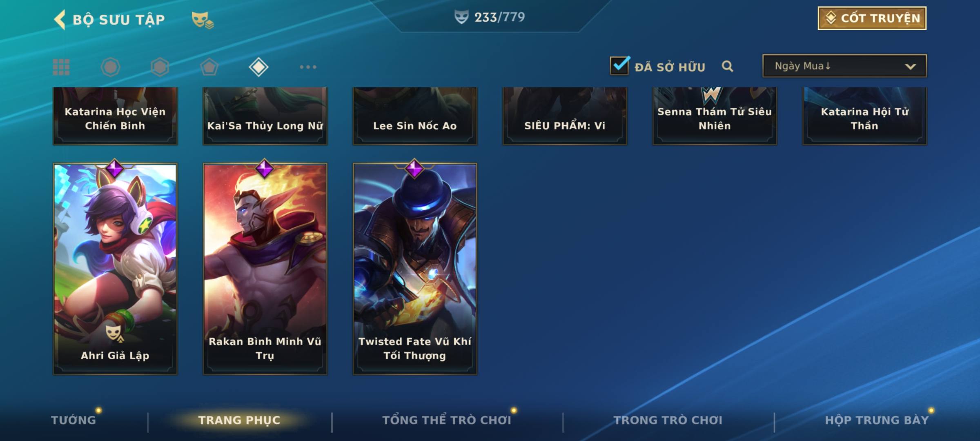Go back using the Bộ Sưu Tập arrow
980x441 pixels.
pos(60,20)
